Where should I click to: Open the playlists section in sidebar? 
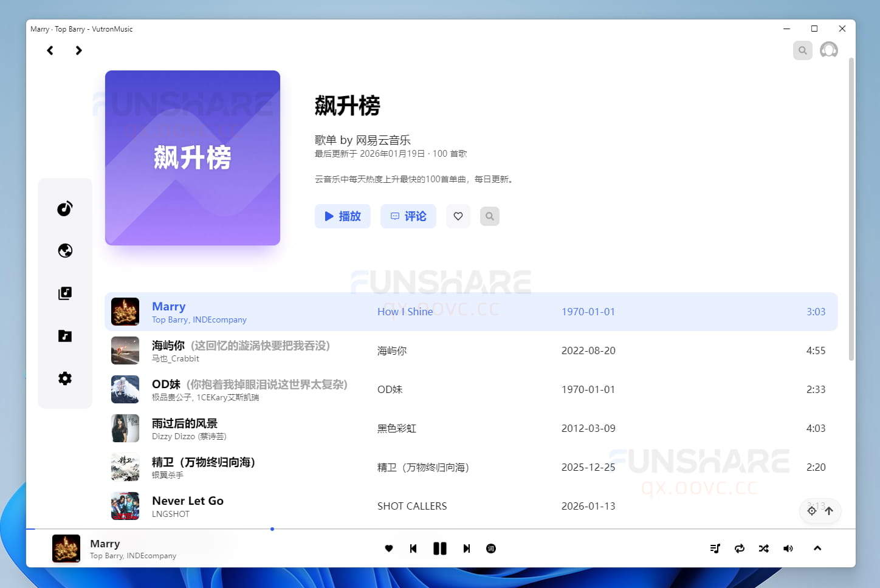click(65, 293)
